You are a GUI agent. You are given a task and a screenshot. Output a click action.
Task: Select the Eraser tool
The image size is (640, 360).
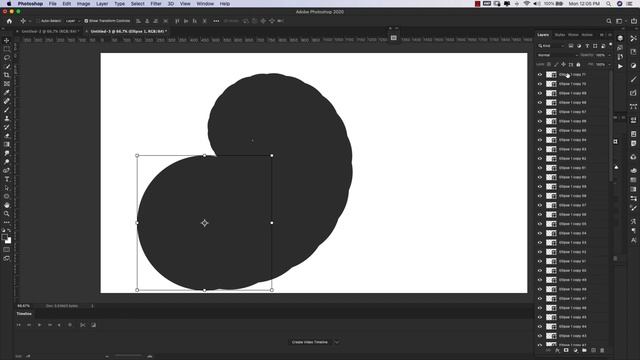7,136
